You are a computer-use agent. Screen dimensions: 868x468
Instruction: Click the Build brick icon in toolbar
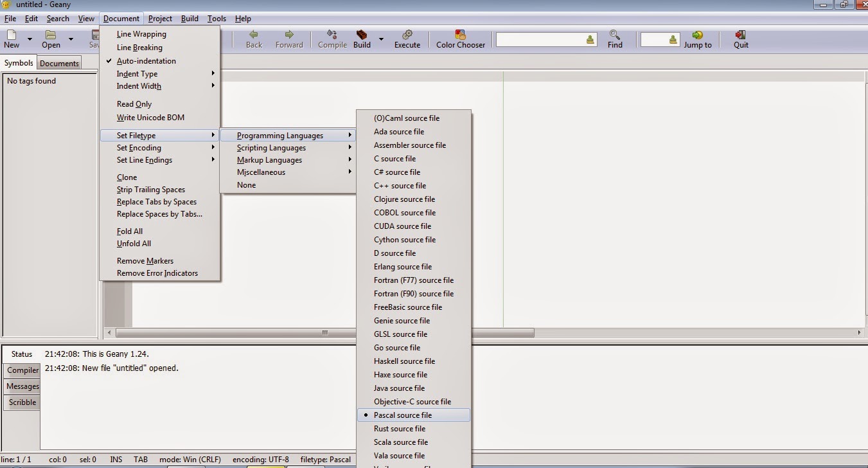[362, 34]
